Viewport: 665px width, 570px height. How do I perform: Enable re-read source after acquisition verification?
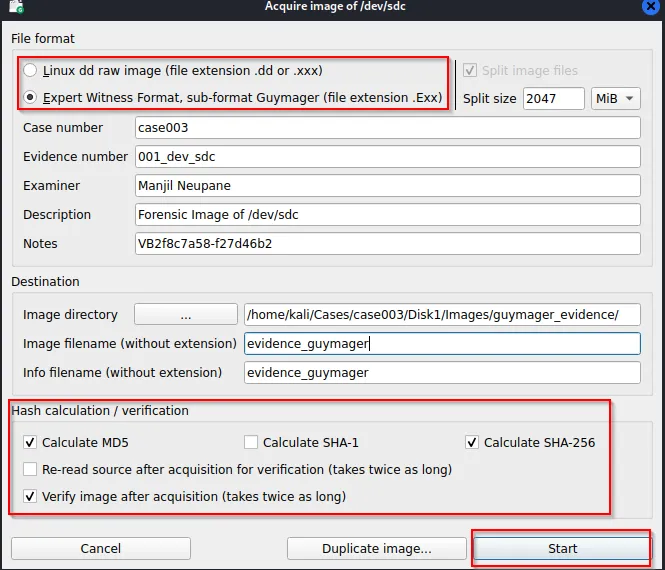[30, 469]
